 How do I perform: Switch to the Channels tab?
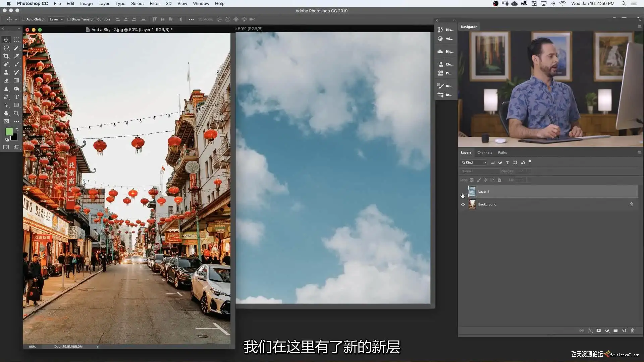(484, 153)
